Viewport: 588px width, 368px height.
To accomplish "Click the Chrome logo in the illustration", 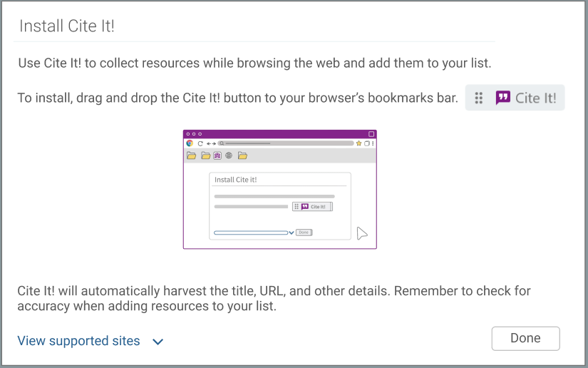I will (x=190, y=143).
